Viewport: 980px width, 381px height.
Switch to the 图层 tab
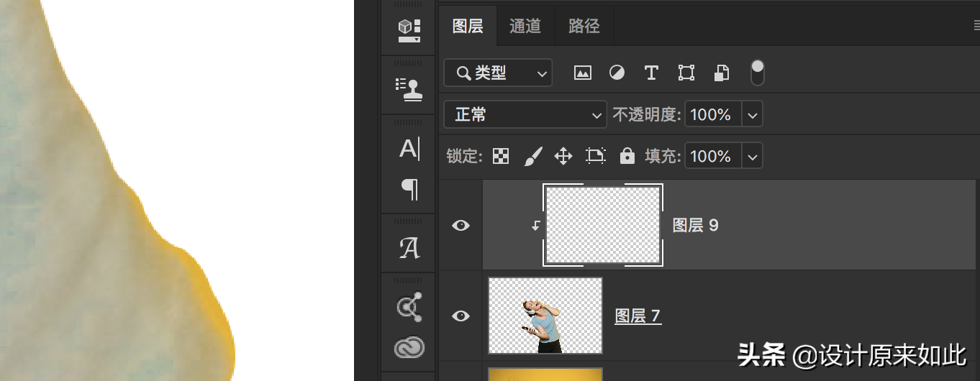[x=468, y=26]
